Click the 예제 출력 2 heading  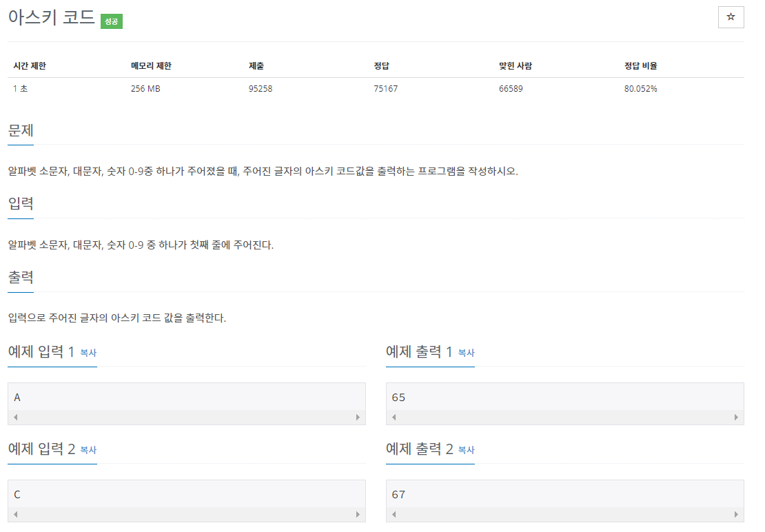tap(420, 449)
